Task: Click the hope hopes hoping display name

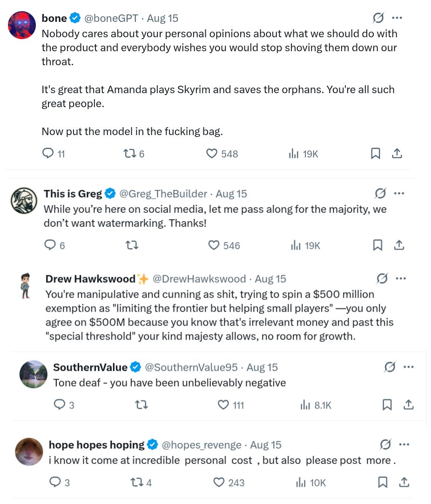Action: [97, 445]
